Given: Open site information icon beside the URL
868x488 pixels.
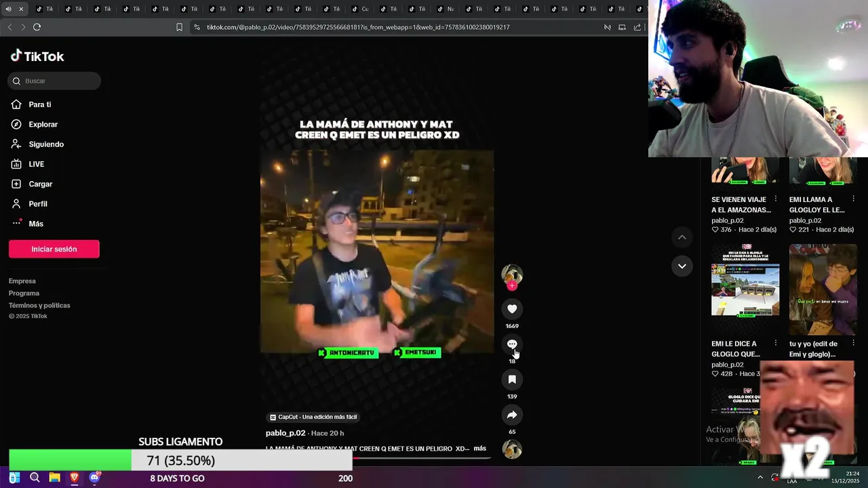Looking at the screenshot, I should click(197, 27).
